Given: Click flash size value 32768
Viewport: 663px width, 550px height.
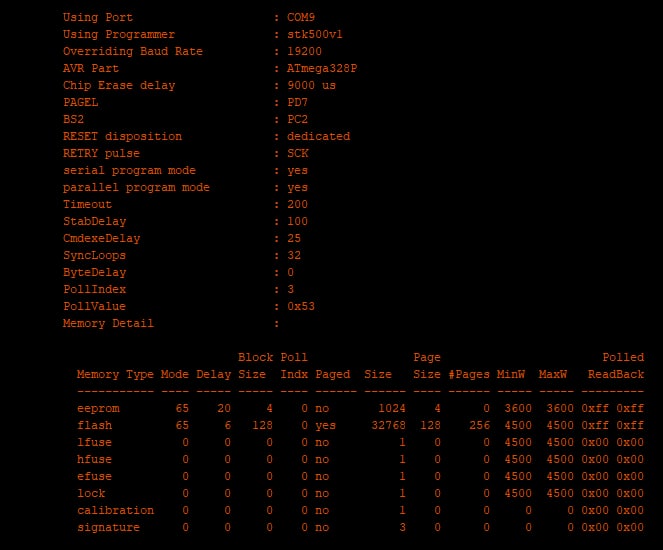Looking at the screenshot, I should coord(388,425).
